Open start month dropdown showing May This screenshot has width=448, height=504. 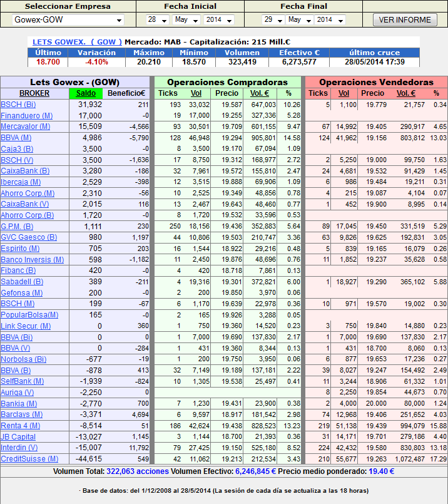pyautogui.click(x=186, y=20)
